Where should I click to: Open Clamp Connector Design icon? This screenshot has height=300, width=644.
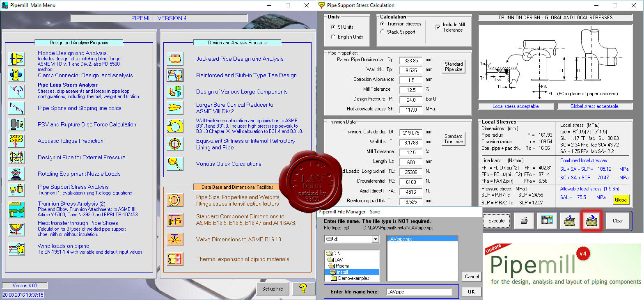tap(17, 75)
